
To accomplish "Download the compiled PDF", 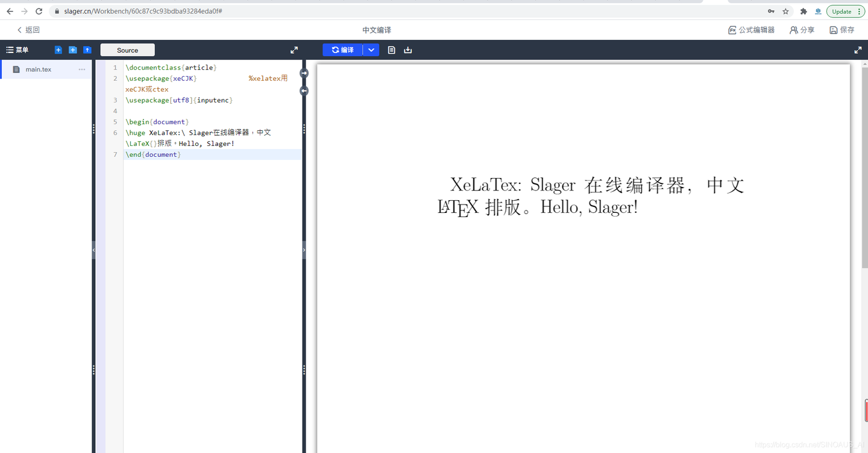I will (x=407, y=49).
